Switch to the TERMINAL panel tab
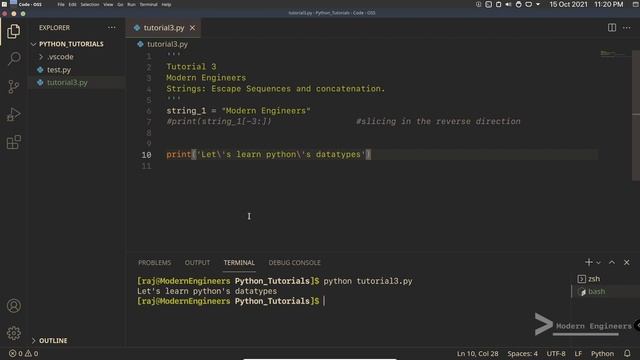The width and height of the screenshot is (640, 360). (239, 262)
